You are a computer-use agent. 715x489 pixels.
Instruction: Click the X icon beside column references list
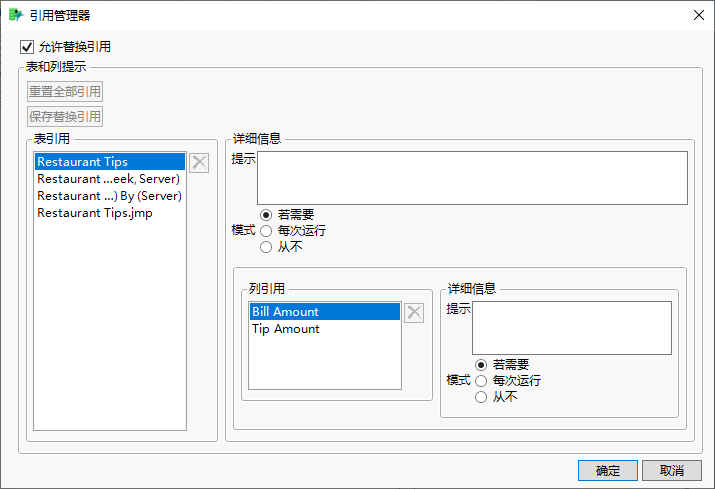coord(414,313)
